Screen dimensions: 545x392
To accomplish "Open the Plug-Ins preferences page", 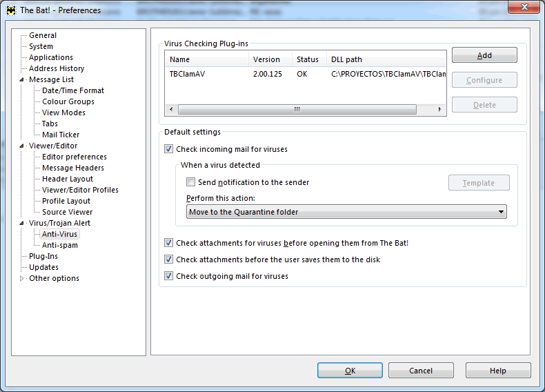I will (43, 256).
